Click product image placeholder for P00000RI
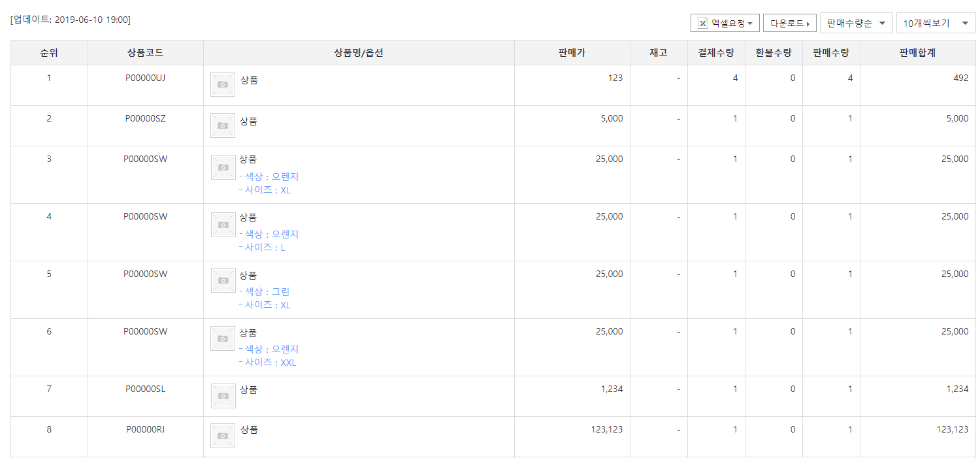Viewport: 980px width, 458px height. pos(222,436)
